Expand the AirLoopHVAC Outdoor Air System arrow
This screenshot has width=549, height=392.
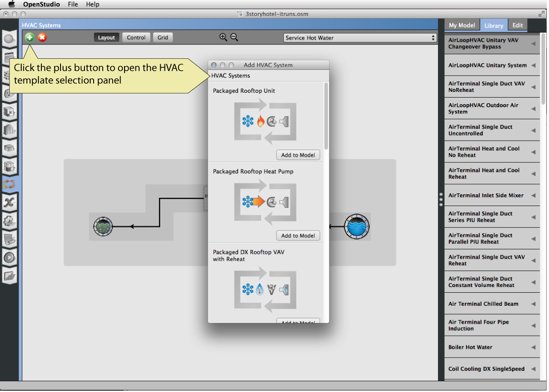click(533, 108)
